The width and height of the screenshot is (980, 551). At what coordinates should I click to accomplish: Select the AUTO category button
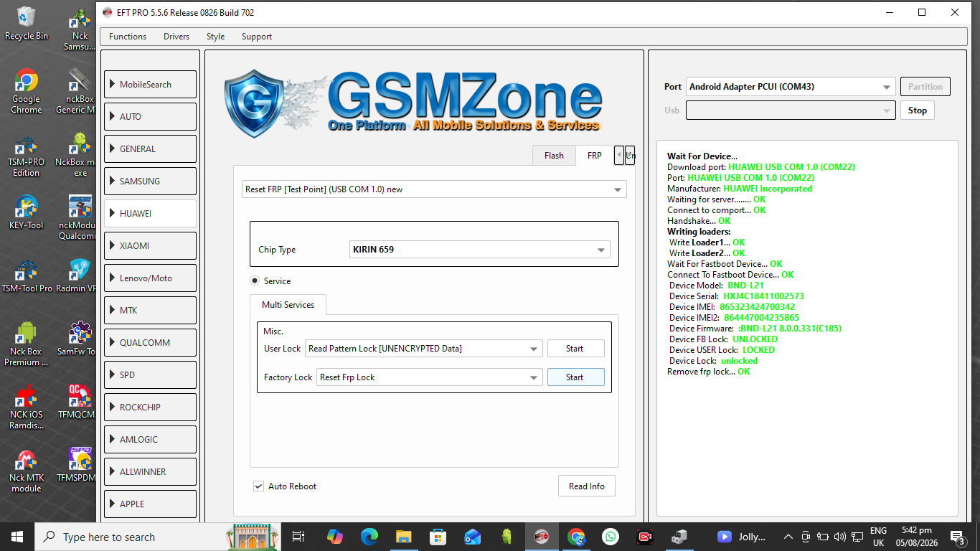coord(150,116)
